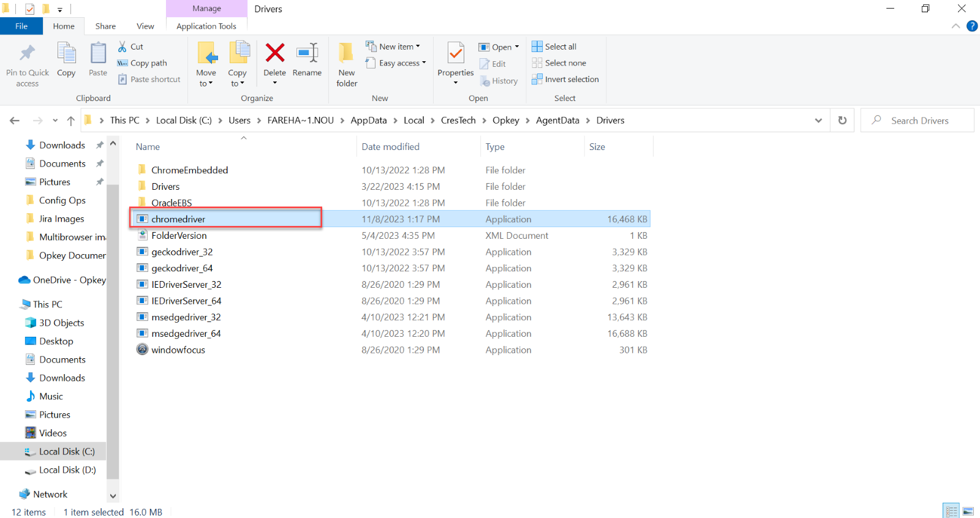Open the Application Tools tab
This screenshot has width=980, height=518.
click(x=206, y=26)
